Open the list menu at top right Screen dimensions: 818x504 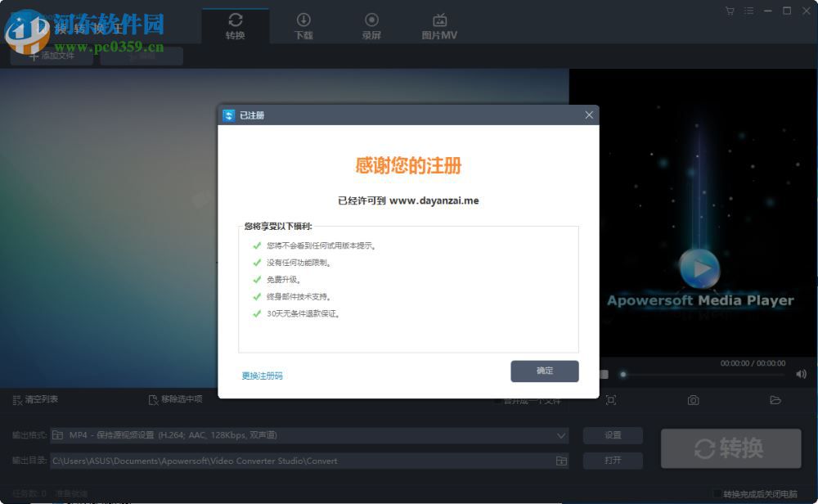coord(749,10)
